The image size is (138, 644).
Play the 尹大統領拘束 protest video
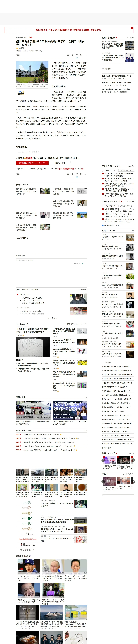[33, 410]
